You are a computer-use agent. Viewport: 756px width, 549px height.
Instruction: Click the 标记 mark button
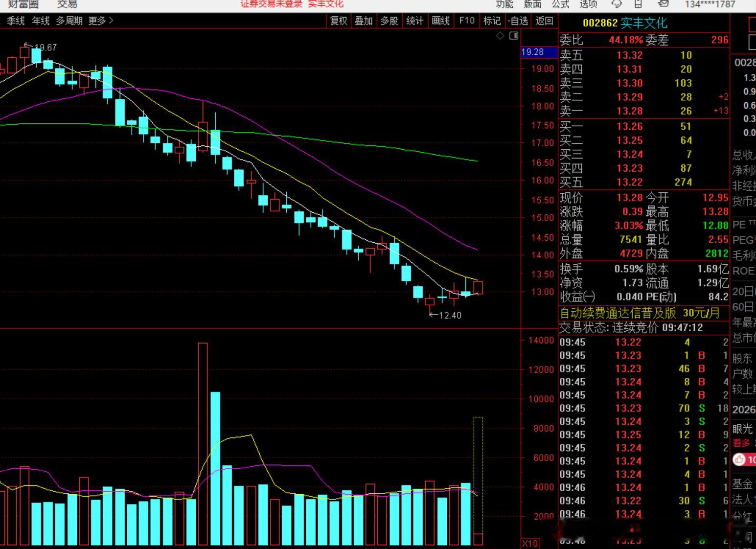492,21
